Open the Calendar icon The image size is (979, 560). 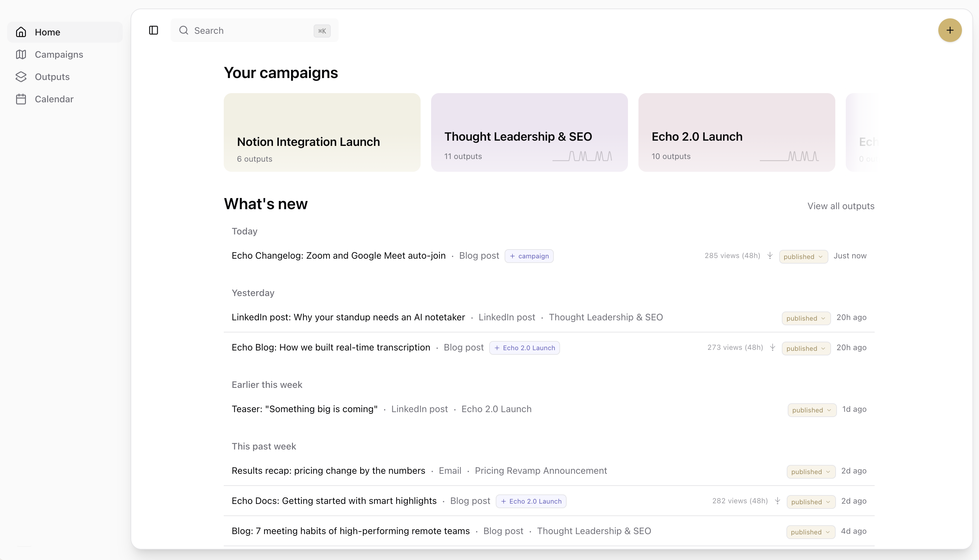[x=22, y=99]
